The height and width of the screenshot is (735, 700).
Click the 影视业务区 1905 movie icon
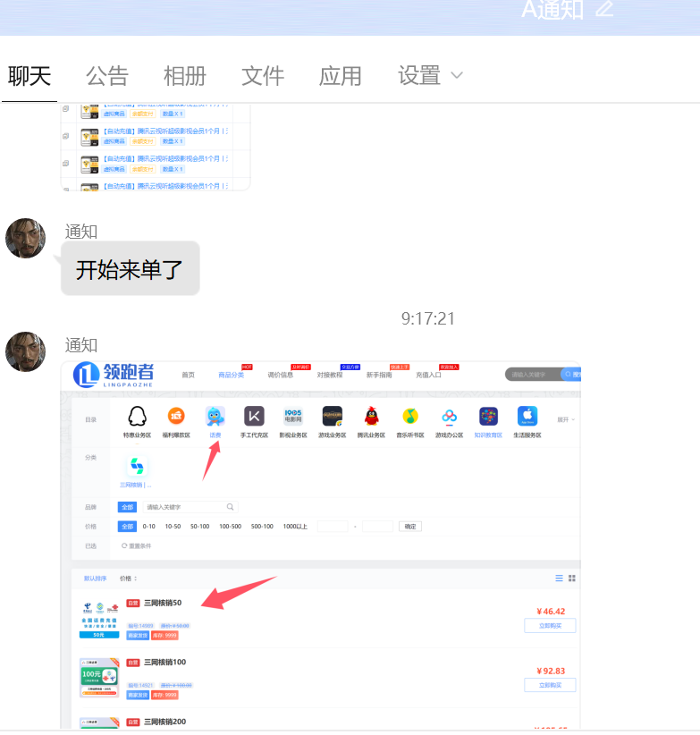click(293, 416)
